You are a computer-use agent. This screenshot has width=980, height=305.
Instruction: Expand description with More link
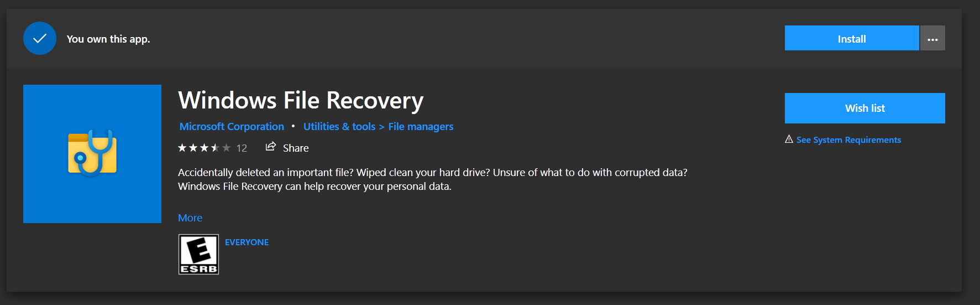[x=190, y=218]
